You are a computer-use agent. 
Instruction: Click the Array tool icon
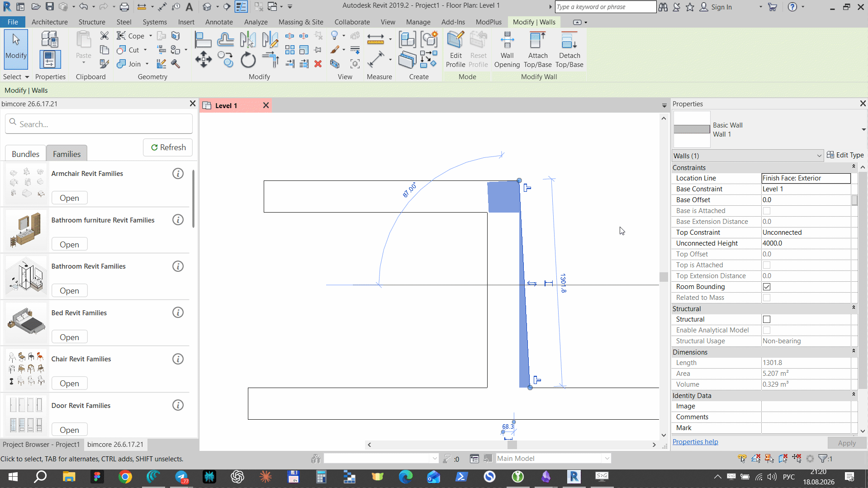(x=290, y=50)
